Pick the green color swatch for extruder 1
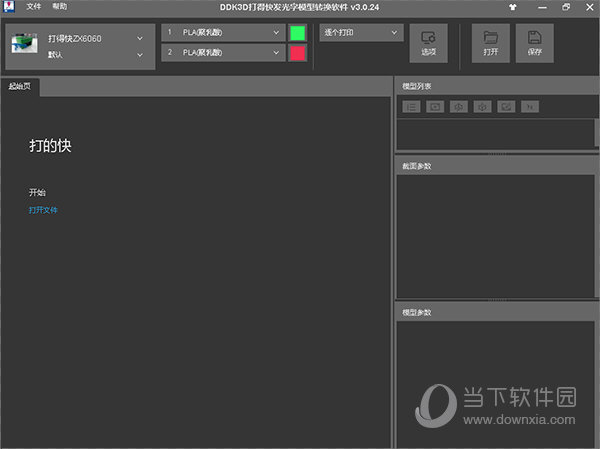The height and width of the screenshot is (449, 600). coord(297,32)
